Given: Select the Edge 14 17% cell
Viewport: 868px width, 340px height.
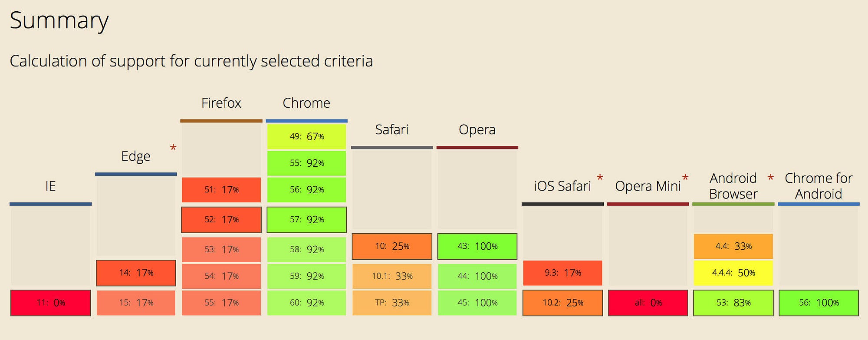Looking at the screenshot, I should coord(136,273).
